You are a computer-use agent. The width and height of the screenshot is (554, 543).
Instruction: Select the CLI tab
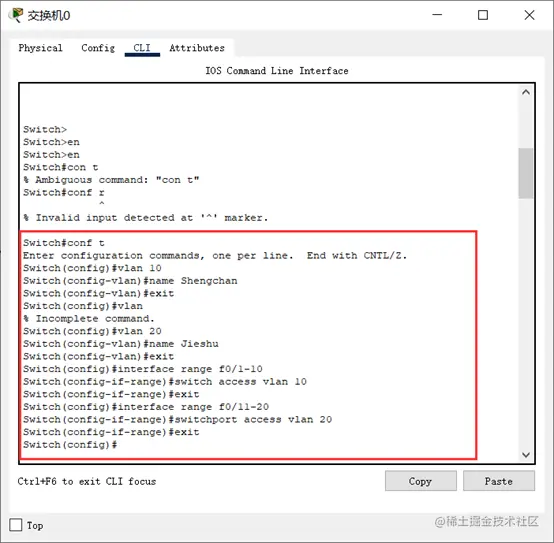(x=142, y=48)
